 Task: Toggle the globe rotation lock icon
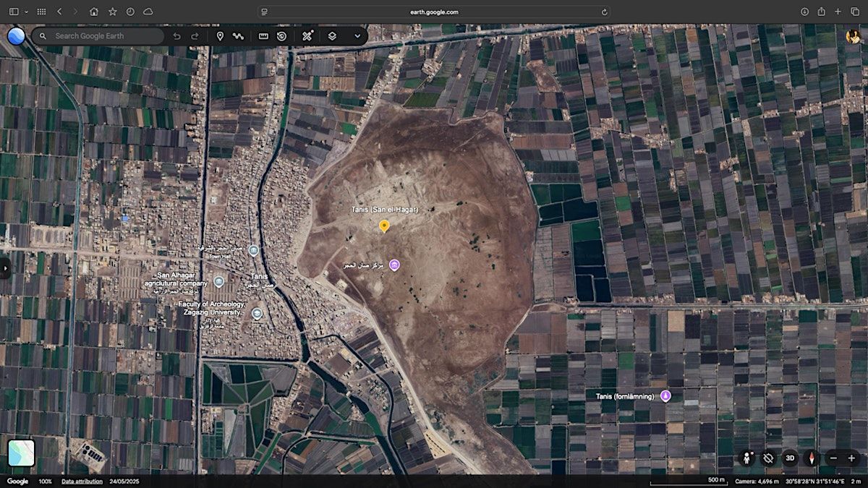click(x=768, y=458)
